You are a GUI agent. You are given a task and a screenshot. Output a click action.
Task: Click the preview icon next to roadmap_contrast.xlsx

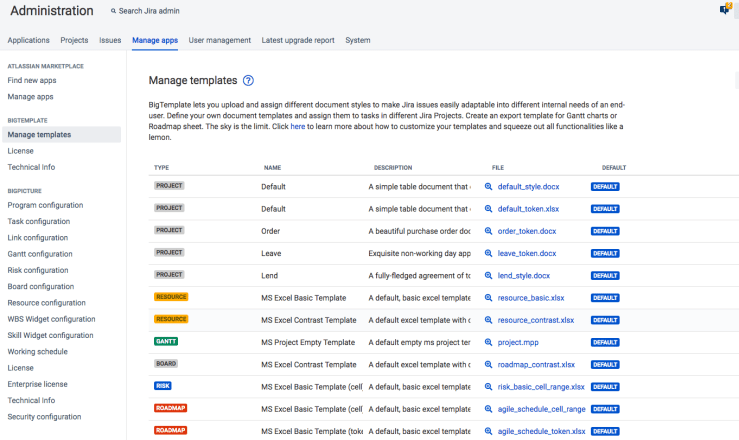[x=489, y=365]
